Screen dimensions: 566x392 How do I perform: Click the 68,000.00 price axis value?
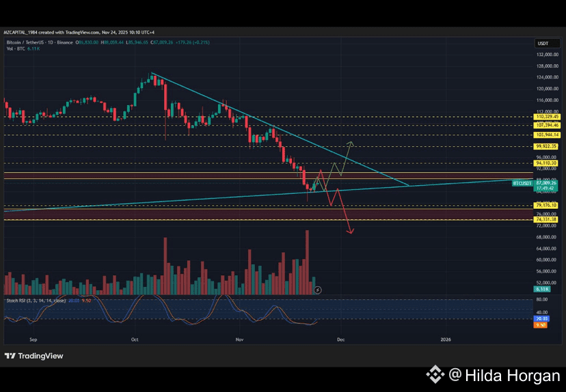point(548,237)
